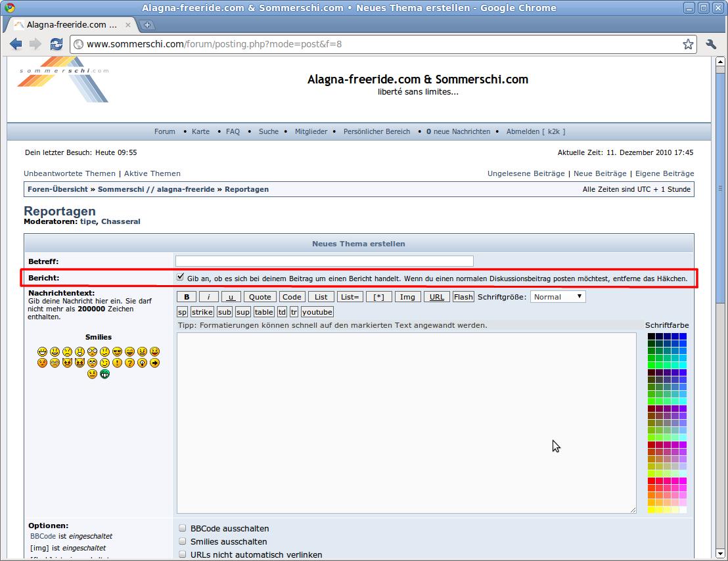Open the Unbeantwortete Themen link
728x561 pixels.
pos(70,173)
